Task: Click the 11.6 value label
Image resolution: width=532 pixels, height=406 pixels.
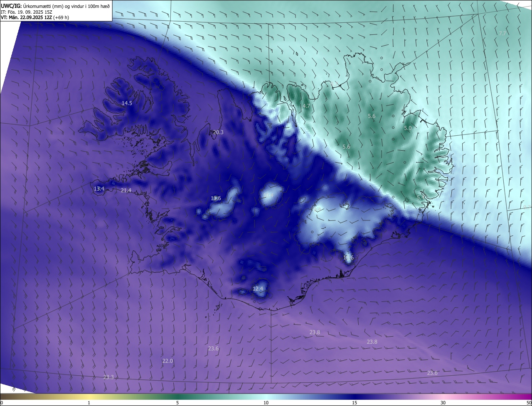Action: click(x=216, y=198)
